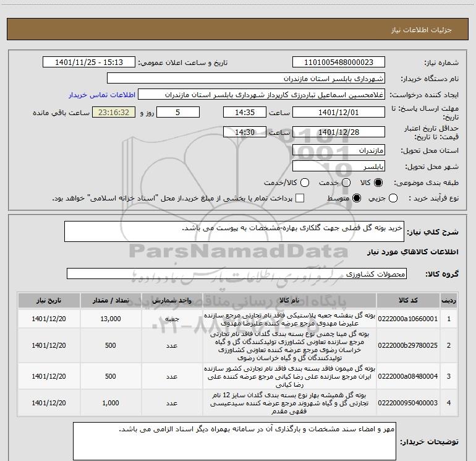This screenshot has width=476, height=461.
Task: Click تعداد / مقدار column header
Action: click(111, 300)
